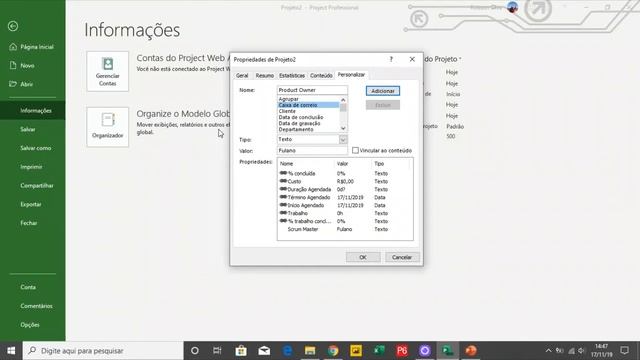Select Cliente in the name list
This screenshot has height=360, width=640.
click(x=308, y=111)
